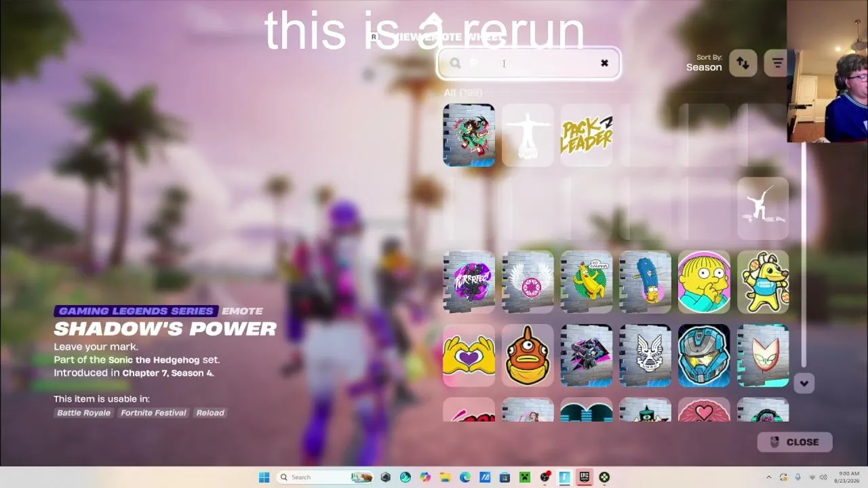Select the angel wings spray
This screenshot has height=488, width=868.
click(528, 282)
